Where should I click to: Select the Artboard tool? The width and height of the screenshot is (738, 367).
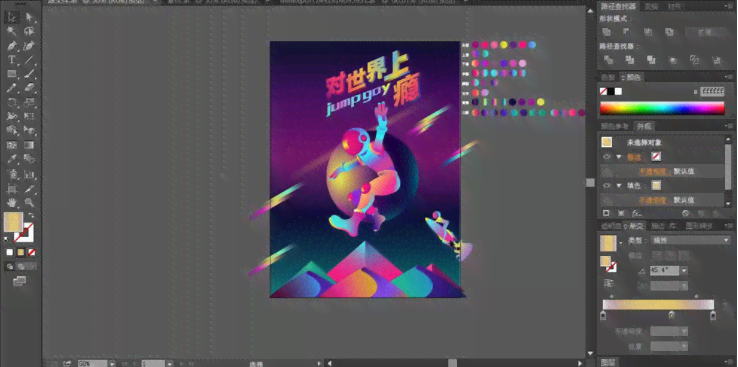coord(12,189)
